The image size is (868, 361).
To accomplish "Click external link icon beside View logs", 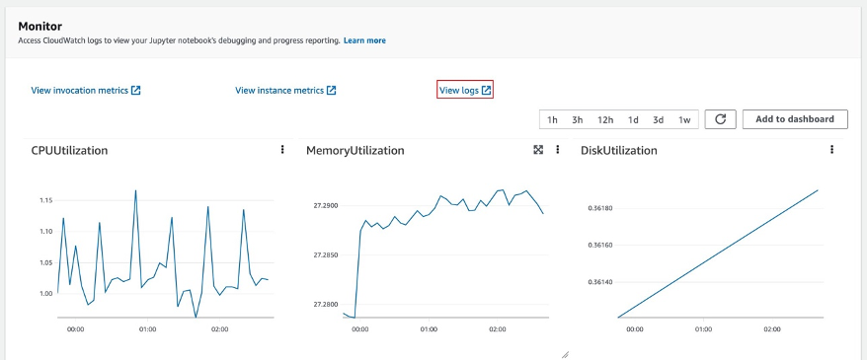I will coord(486,91).
